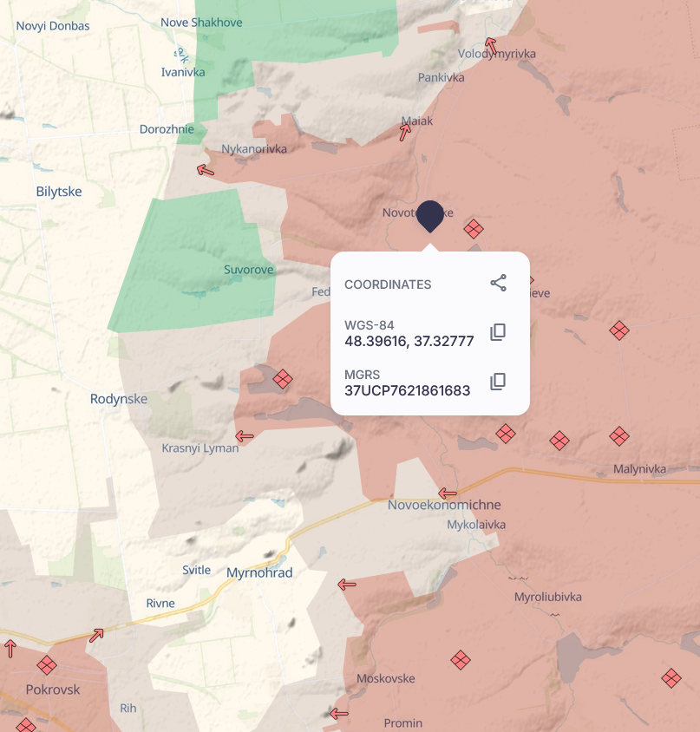Click the Ivanivka village label
This screenshot has width=700, height=732.
(183, 72)
